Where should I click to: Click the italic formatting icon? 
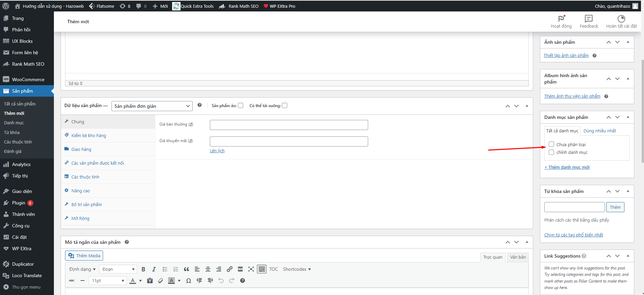coord(154,269)
